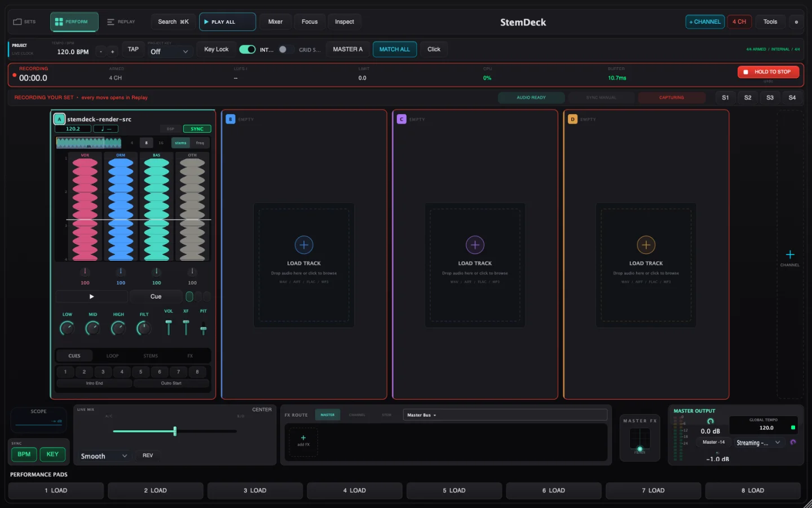
Task: Click deck A BPM value 120.2
Action: tap(73, 129)
